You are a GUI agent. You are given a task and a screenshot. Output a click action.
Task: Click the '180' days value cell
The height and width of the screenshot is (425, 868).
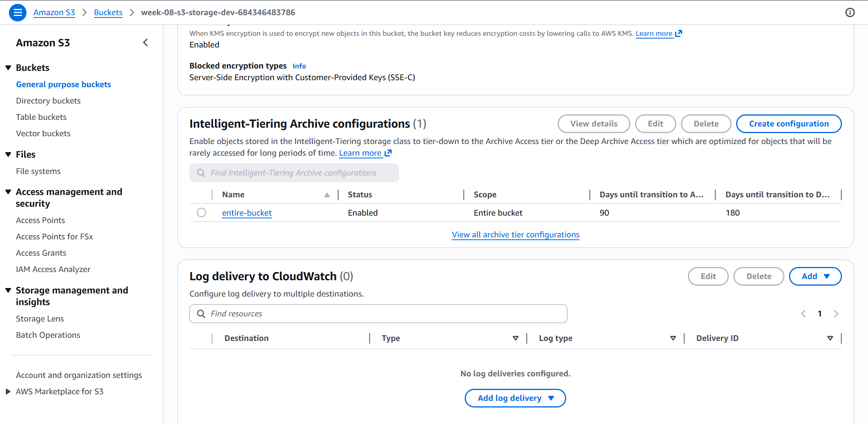coord(733,213)
